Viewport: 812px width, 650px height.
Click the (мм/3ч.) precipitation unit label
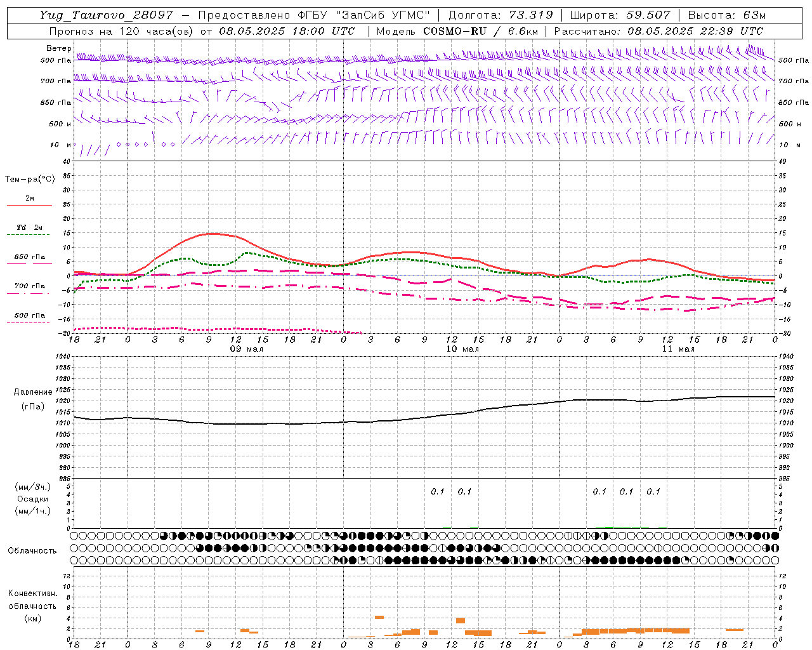click(x=33, y=487)
